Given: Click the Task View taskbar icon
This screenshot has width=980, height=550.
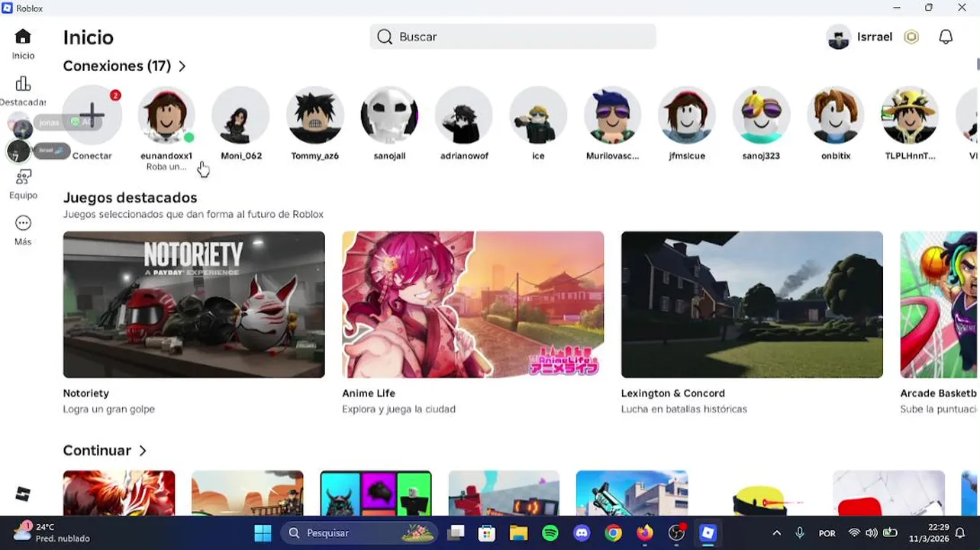Looking at the screenshot, I should [x=456, y=533].
